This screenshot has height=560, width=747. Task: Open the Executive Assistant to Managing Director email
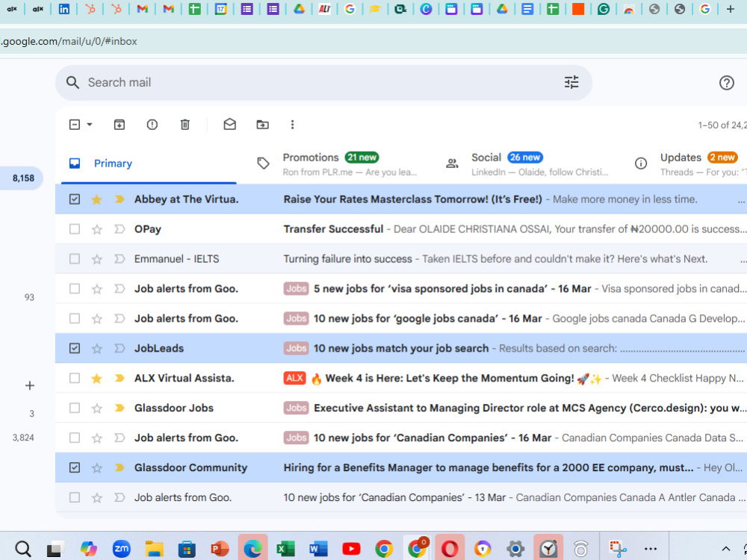pos(400,408)
